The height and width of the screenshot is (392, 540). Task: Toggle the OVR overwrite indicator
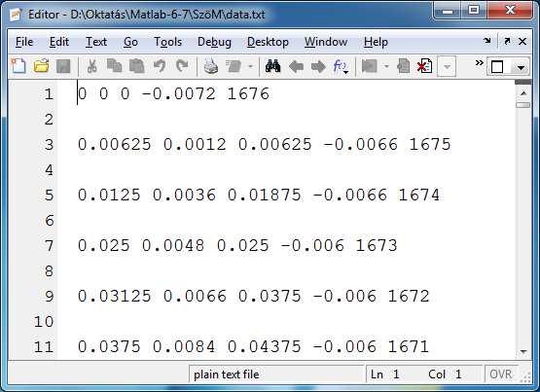pos(501,374)
